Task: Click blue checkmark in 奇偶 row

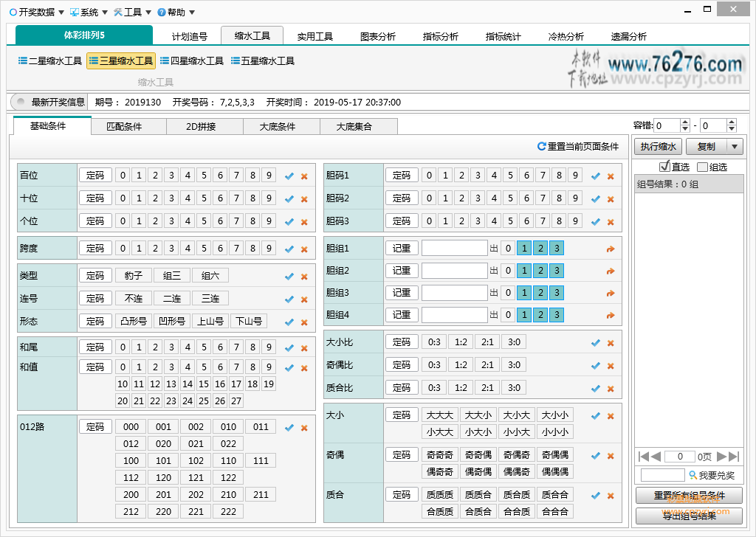Action: click(x=596, y=456)
